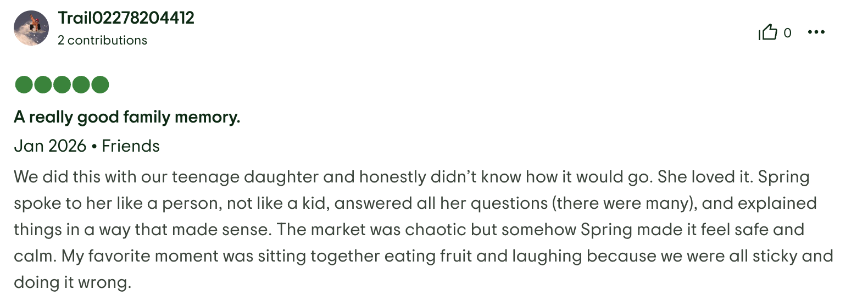Viewport: 868px width, 300px height.
Task: Open the Trail02278204412 profile link
Action: [x=126, y=18]
